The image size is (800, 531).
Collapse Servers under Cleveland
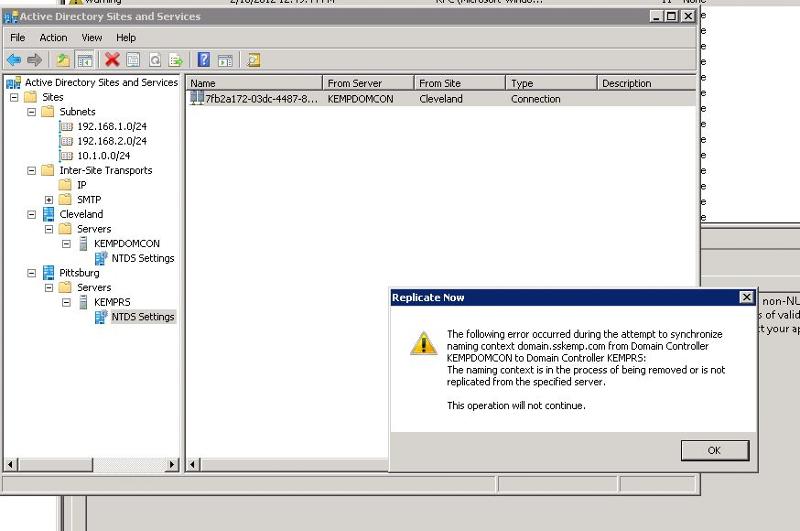coord(49,229)
